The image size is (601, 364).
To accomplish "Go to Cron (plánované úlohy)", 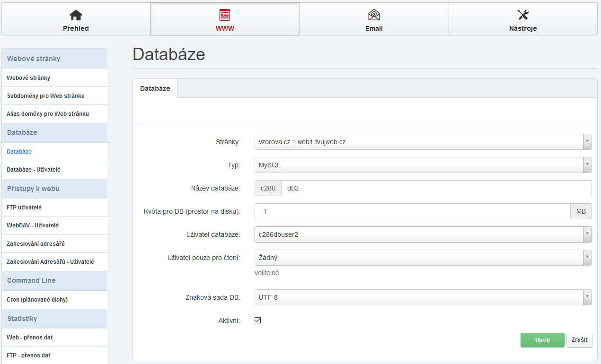I will (x=37, y=300).
